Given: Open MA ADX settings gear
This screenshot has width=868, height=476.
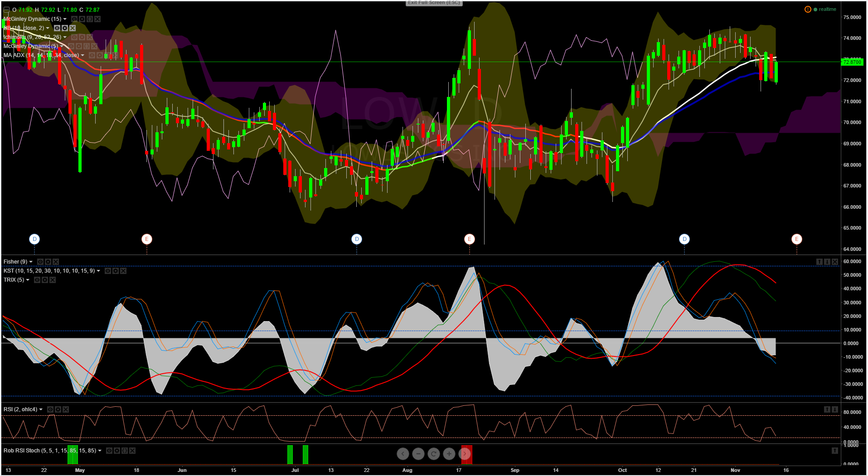Looking at the screenshot, I should [x=100, y=55].
